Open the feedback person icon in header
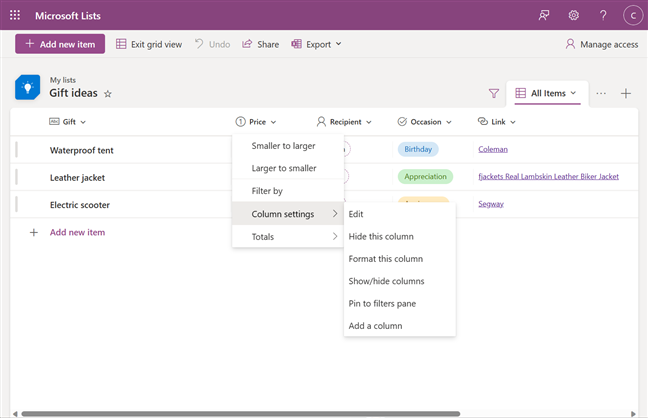This screenshot has height=418, width=648. pos(544,15)
